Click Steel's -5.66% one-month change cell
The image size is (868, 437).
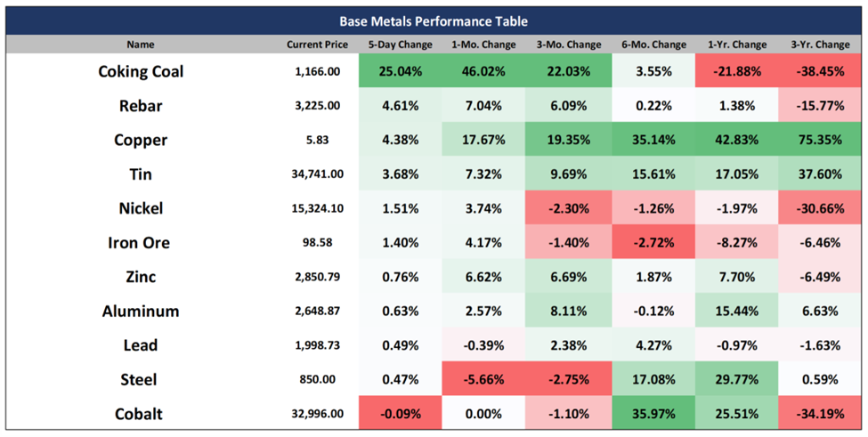point(484,379)
